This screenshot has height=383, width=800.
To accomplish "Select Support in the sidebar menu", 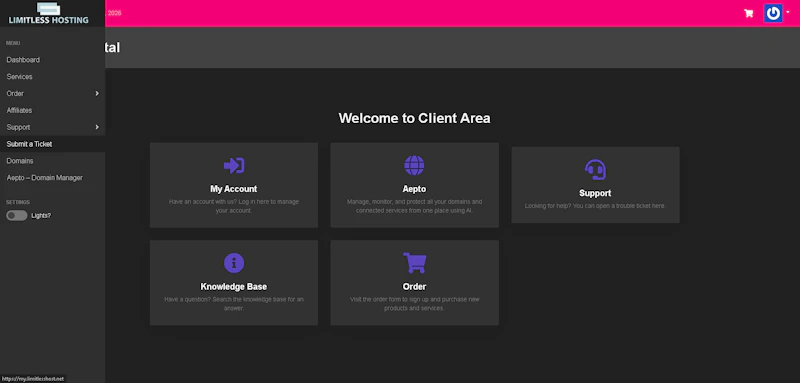I will click(x=53, y=127).
